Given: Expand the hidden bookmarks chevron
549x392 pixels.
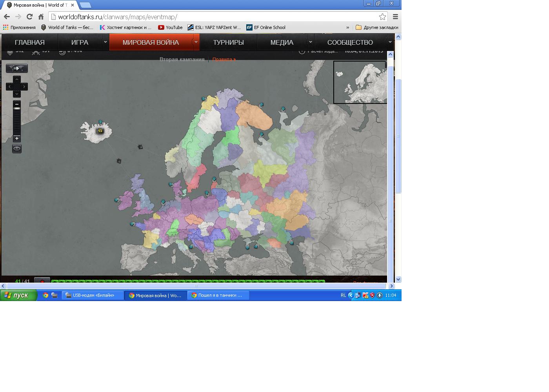Looking at the screenshot, I should point(347,27).
